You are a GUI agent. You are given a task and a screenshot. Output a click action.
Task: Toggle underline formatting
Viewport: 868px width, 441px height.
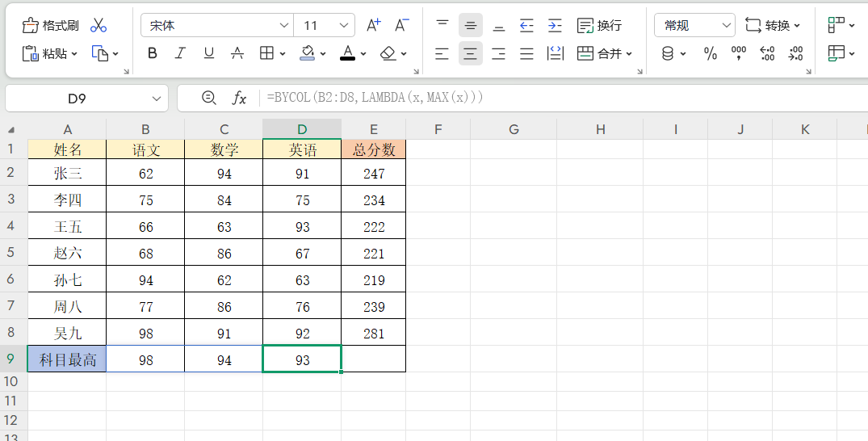(209, 54)
